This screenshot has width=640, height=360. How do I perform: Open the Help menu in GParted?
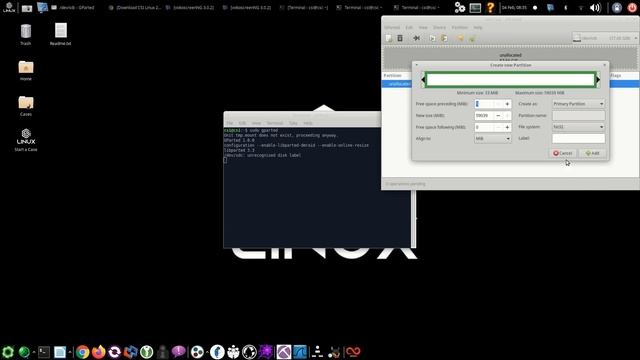(x=478, y=27)
